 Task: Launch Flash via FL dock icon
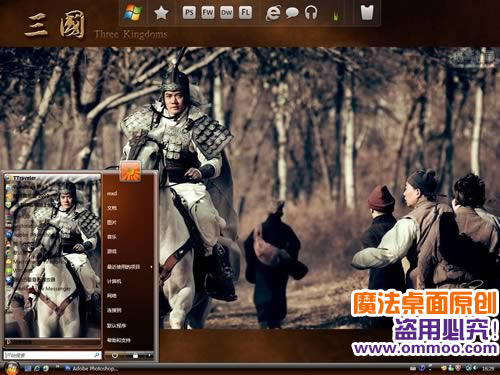tap(245, 13)
